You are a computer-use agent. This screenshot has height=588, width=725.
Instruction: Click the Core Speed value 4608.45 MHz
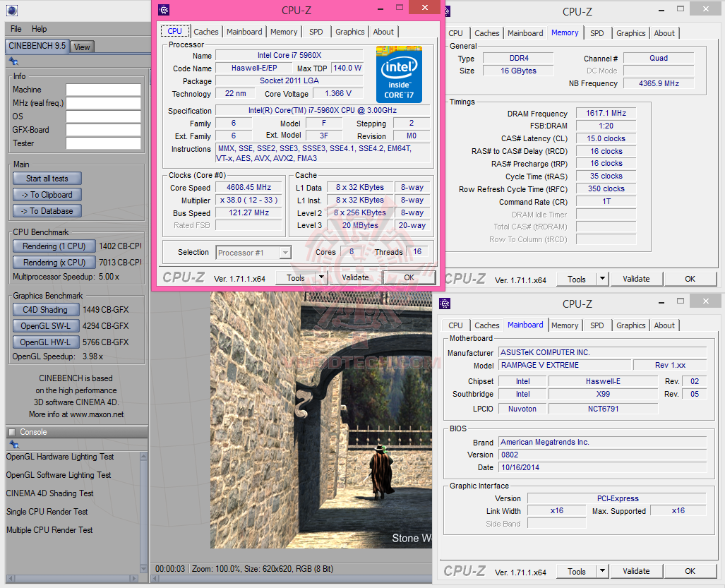pos(248,187)
